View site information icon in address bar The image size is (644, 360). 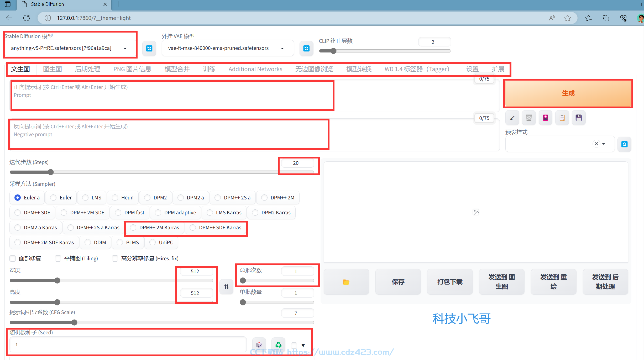click(48, 18)
